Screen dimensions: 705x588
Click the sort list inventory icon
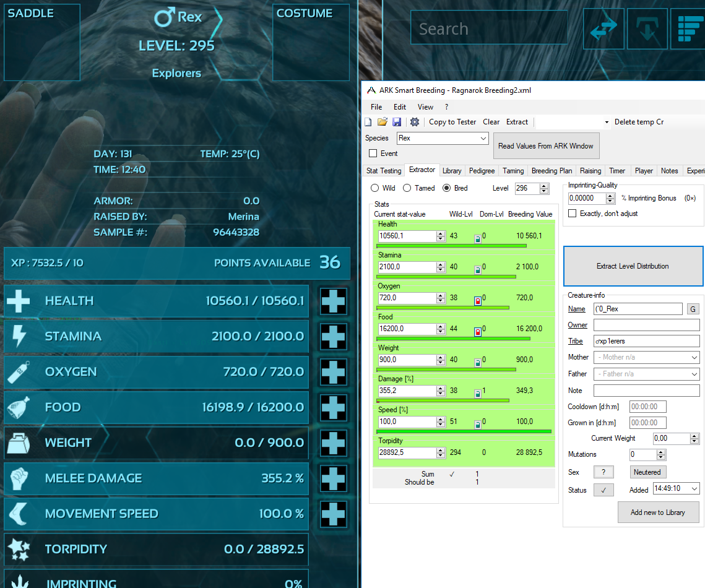click(x=688, y=28)
